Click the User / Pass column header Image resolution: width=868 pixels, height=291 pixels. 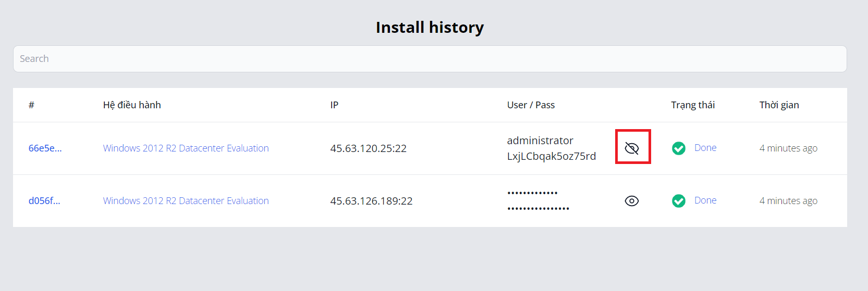point(531,105)
